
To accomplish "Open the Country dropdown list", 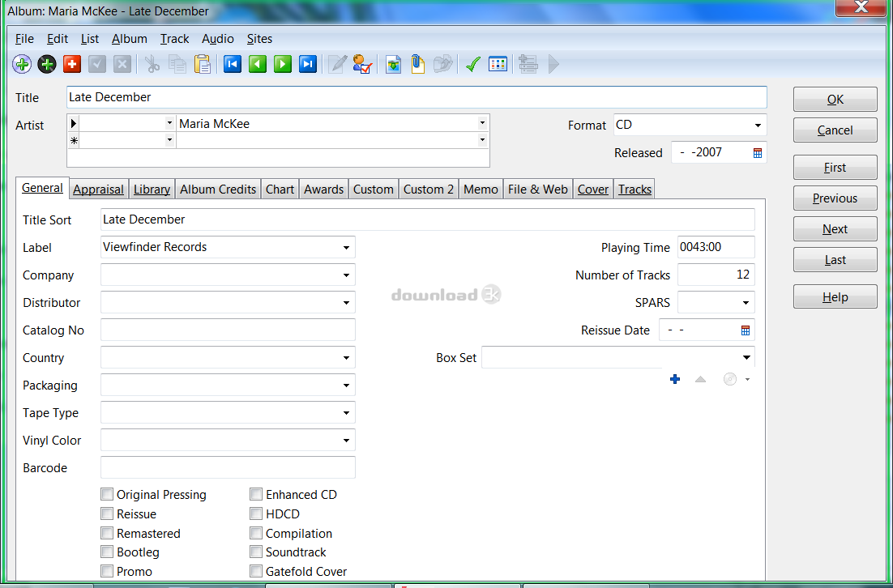I will pyautogui.click(x=346, y=358).
